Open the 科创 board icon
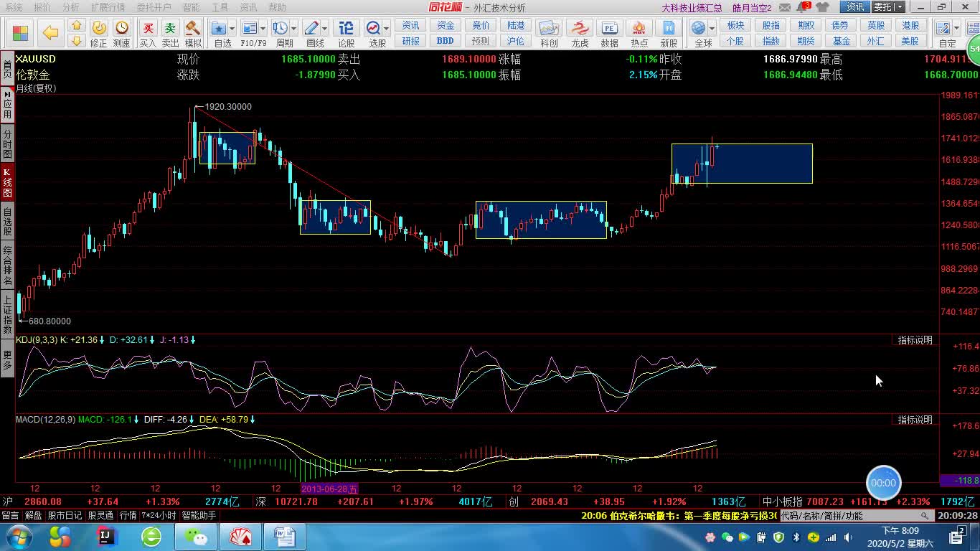Screen dimensions: 980x551 550,33
